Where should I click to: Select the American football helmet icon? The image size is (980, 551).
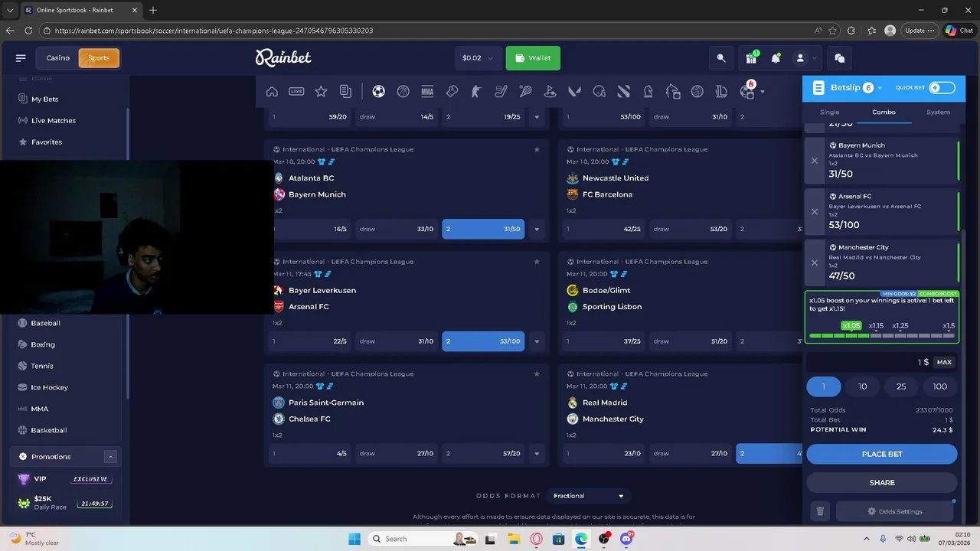599,92
